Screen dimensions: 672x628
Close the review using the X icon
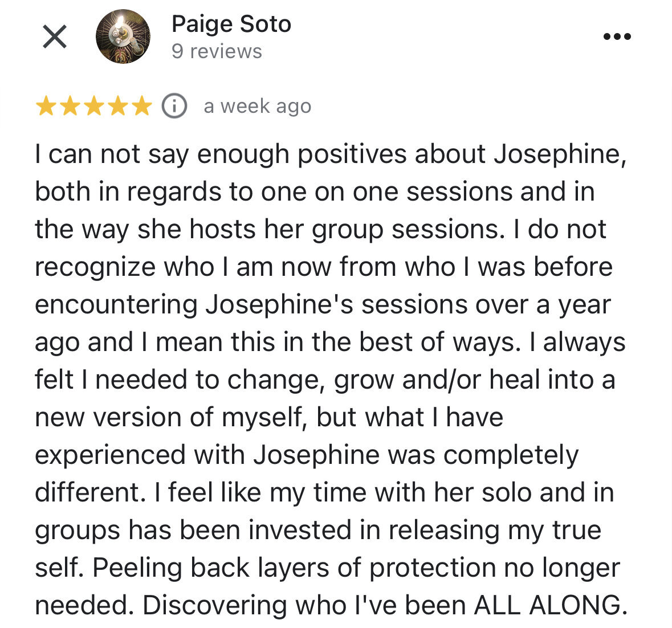[x=55, y=36]
